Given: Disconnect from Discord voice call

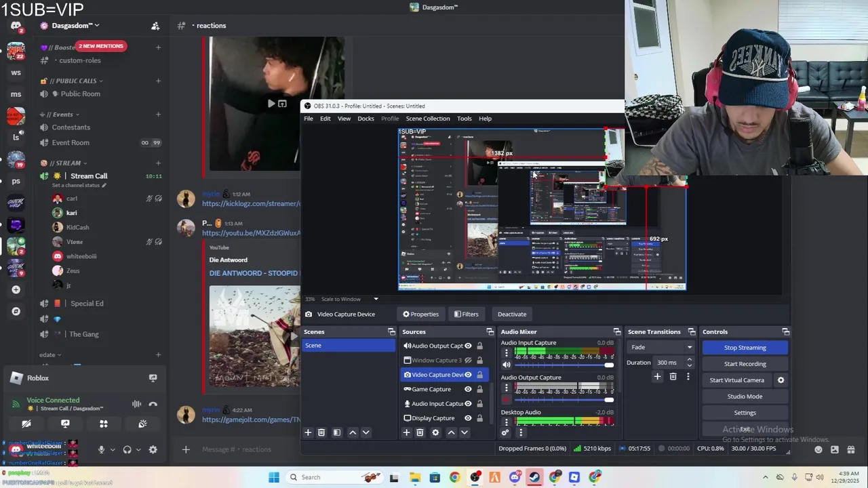Looking at the screenshot, I should click(x=153, y=404).
